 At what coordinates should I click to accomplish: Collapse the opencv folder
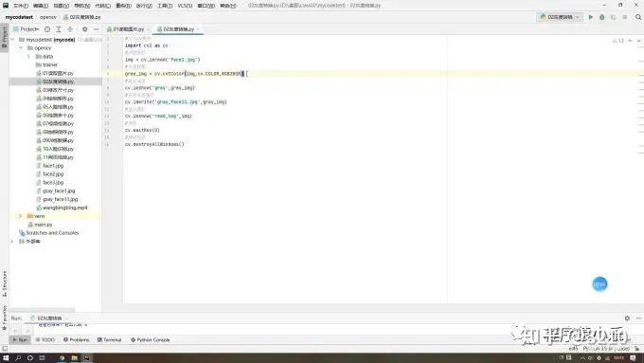point(21,48)
